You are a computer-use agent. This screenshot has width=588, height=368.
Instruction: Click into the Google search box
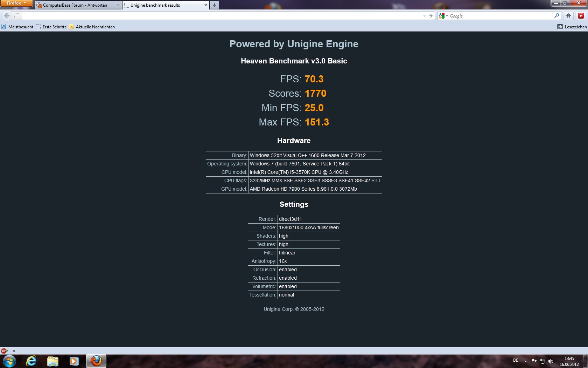(500, 16)
